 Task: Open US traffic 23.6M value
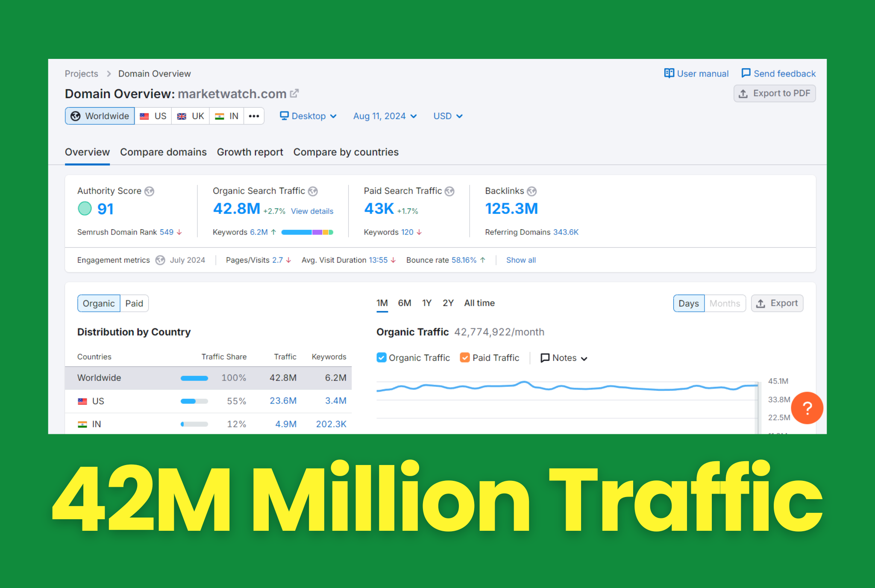click(x=283, y=401)
